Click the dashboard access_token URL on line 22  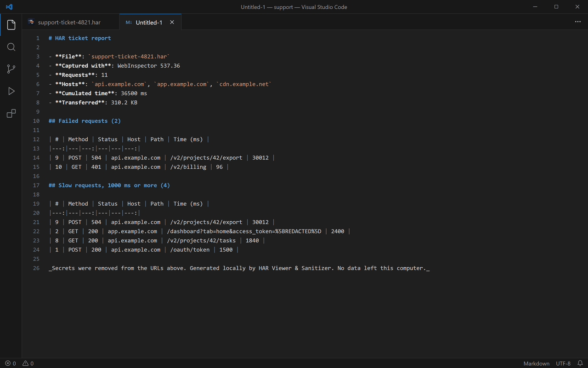point(244,231)
